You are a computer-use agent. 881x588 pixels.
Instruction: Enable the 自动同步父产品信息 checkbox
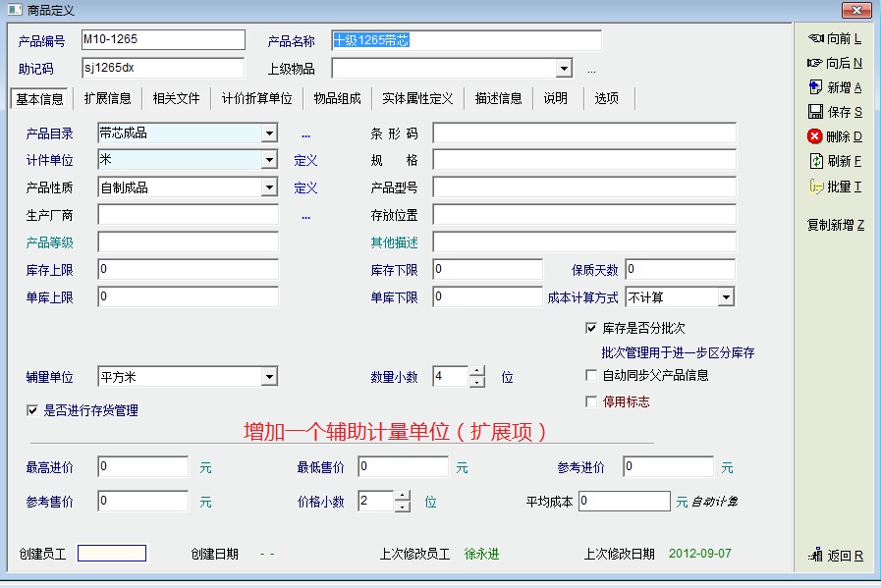[591, 375]
